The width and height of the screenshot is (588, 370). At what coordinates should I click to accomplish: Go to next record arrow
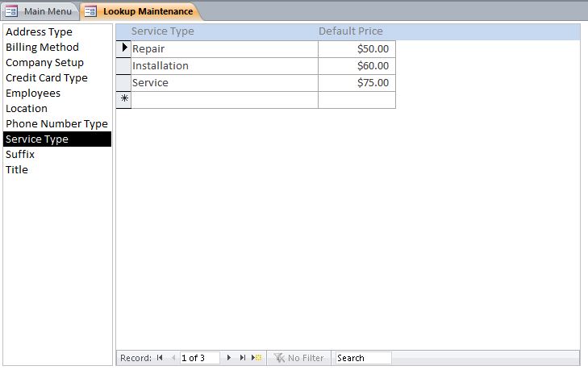click(x=229, y=358)
